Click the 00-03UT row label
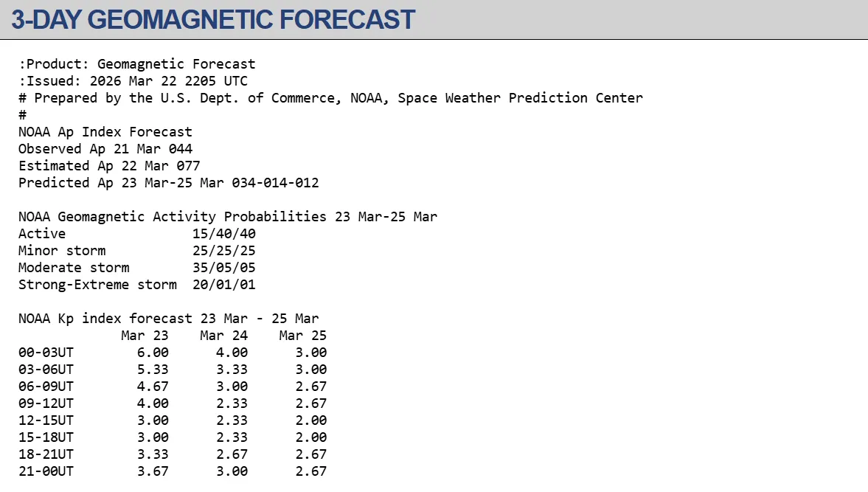 (x=46, y=353)
